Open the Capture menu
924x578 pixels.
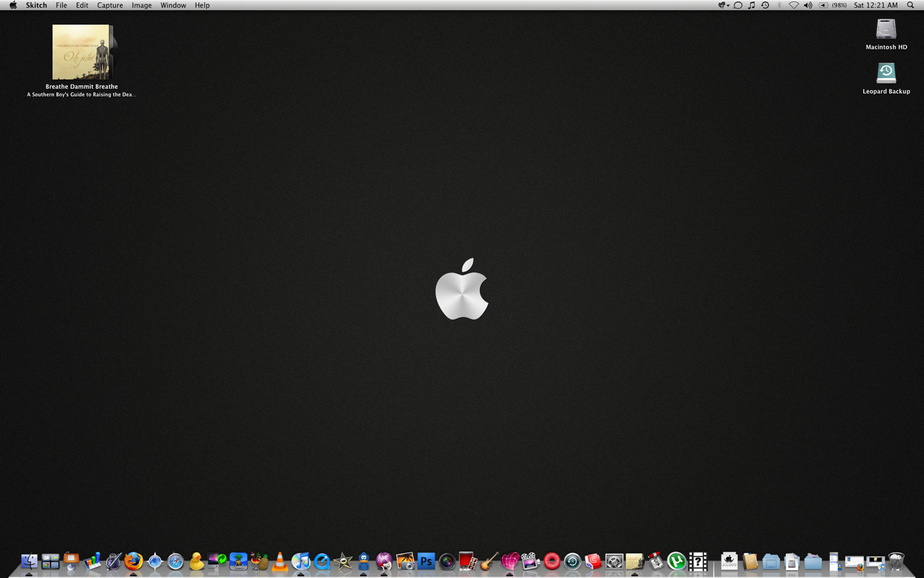pyautogui.click(x=110, y=5)
